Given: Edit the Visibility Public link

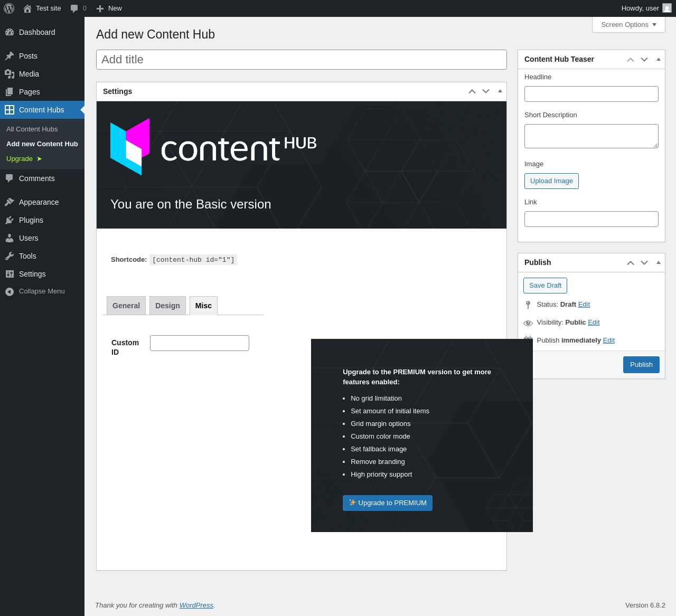Looking at the screenshot, I should pos(594,323).
